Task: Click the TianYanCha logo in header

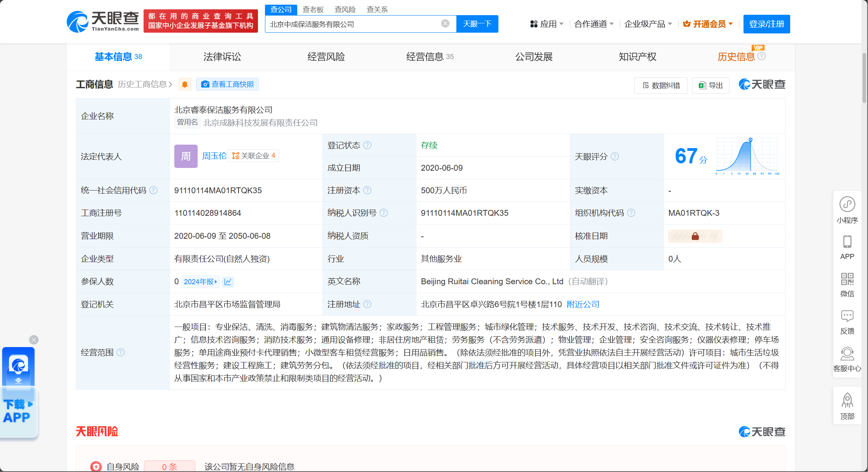Action: click(103, 21)
